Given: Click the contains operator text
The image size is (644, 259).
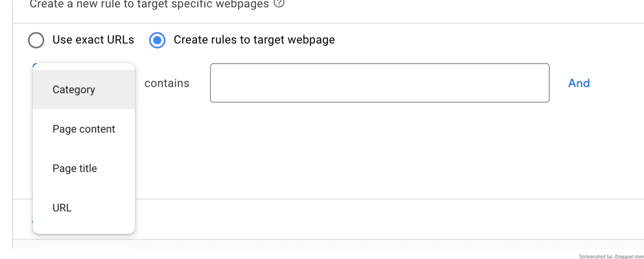Looking at the screenshot, I should 167,83.
